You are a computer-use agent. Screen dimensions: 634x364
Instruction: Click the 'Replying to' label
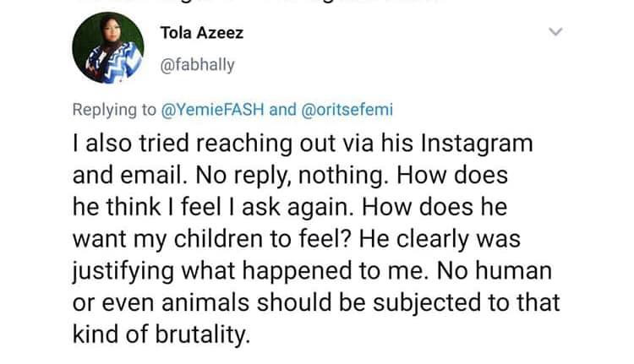point(114,110)
